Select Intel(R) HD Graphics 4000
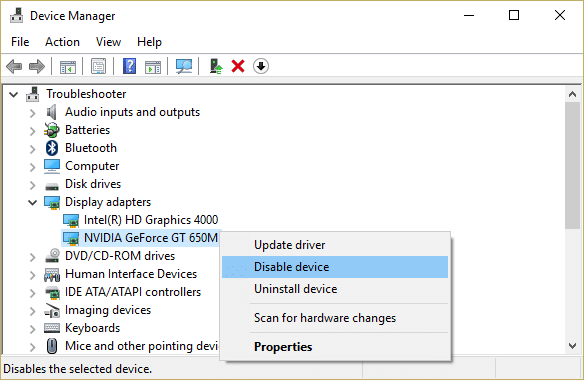 (x=151, y=220)
